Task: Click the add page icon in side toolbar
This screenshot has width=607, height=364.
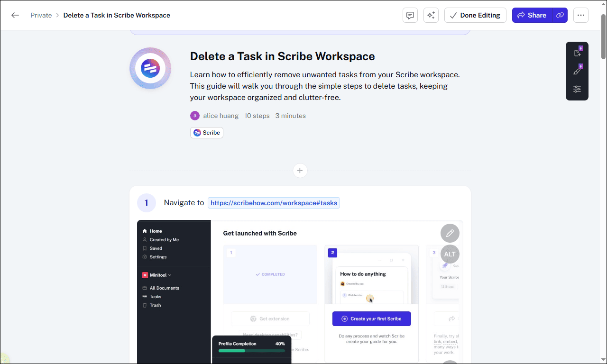Action: (577, 53)
